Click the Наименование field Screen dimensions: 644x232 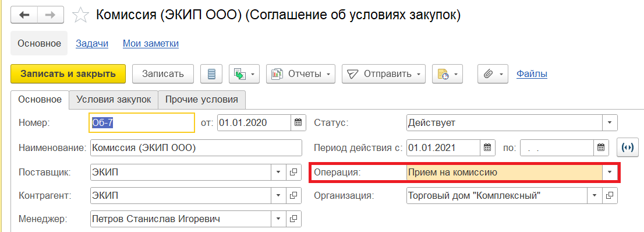coord(196,148)
